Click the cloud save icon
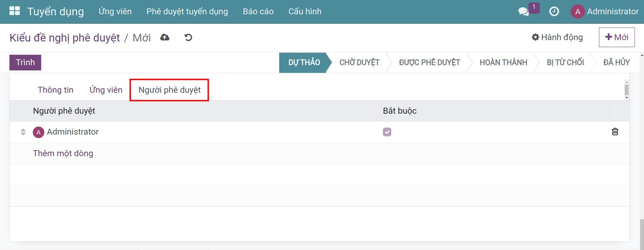The image size is (644, 250). (165, 37)
